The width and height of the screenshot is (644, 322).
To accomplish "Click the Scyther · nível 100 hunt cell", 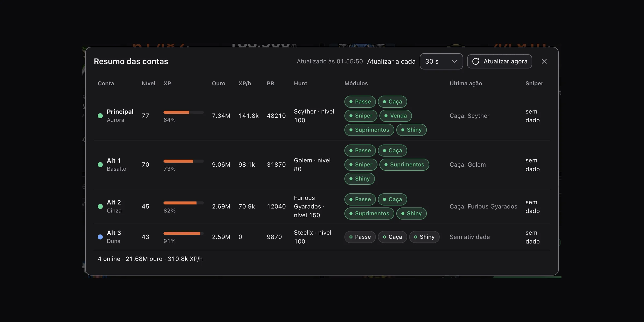I will 314,116.
